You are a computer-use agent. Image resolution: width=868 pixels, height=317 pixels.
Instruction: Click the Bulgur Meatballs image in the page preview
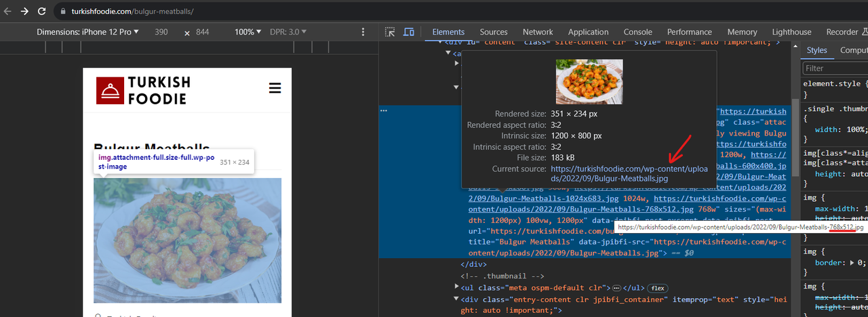[187, 240]
